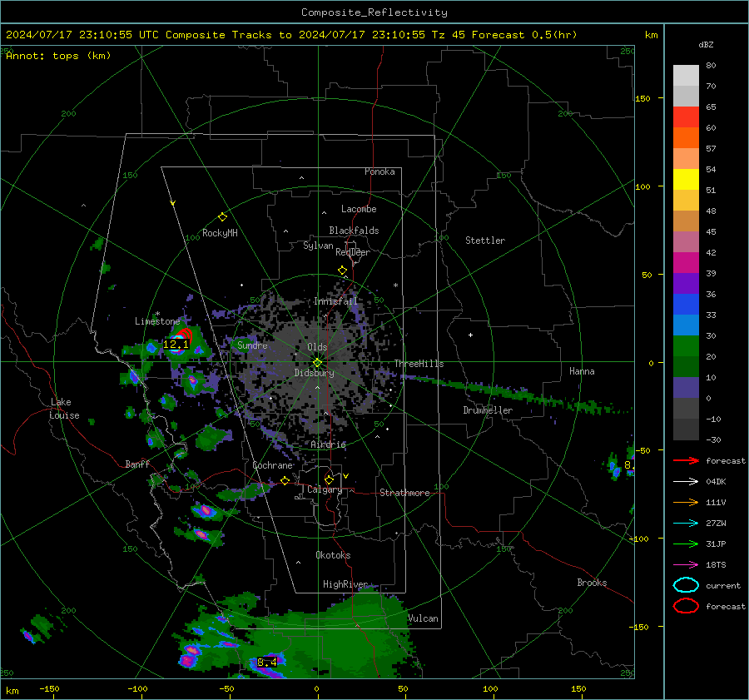Click the Lacombe city label
749x700 pixels.
(x=359, y=209)
